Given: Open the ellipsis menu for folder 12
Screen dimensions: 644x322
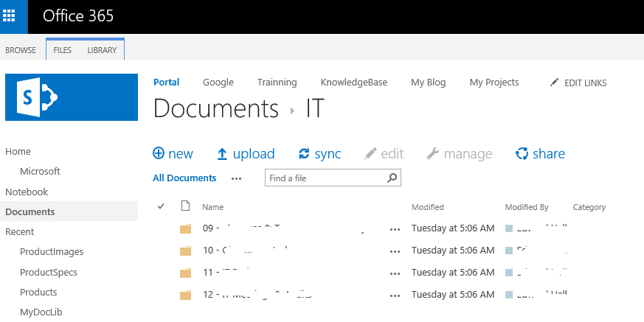Looking at the screenshot, I should click(x=395, y=295).
